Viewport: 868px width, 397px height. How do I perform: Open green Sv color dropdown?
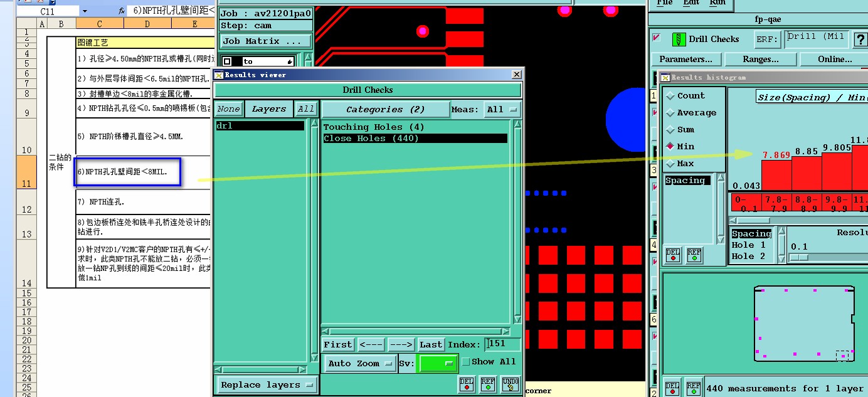(438, 363)
